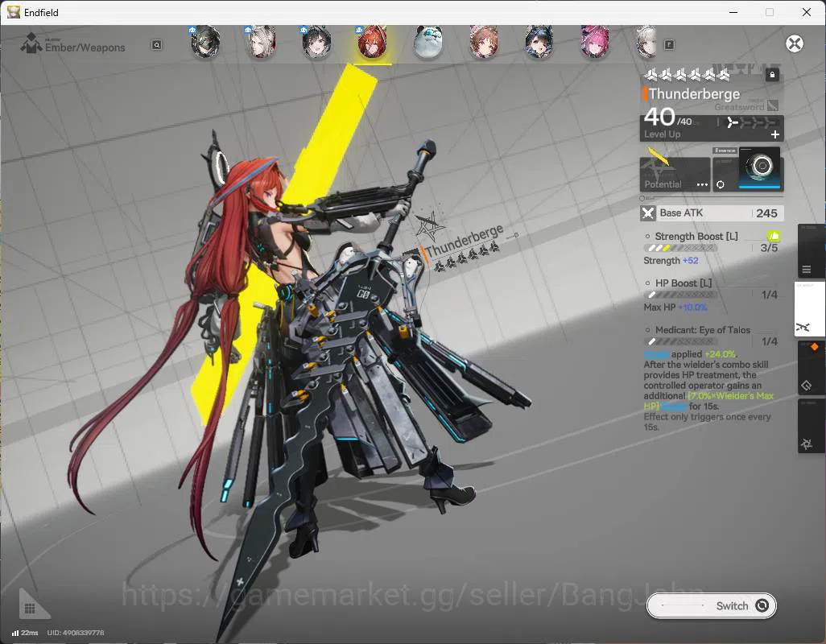Click the Level Up plus icon
The height and width of the screenshot is (644, 826).
[775, 134]
